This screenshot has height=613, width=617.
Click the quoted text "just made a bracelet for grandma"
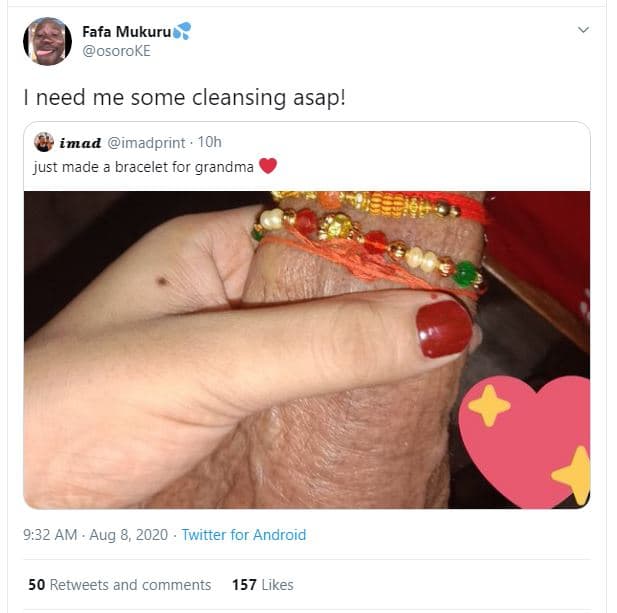[x=144, y=166]
